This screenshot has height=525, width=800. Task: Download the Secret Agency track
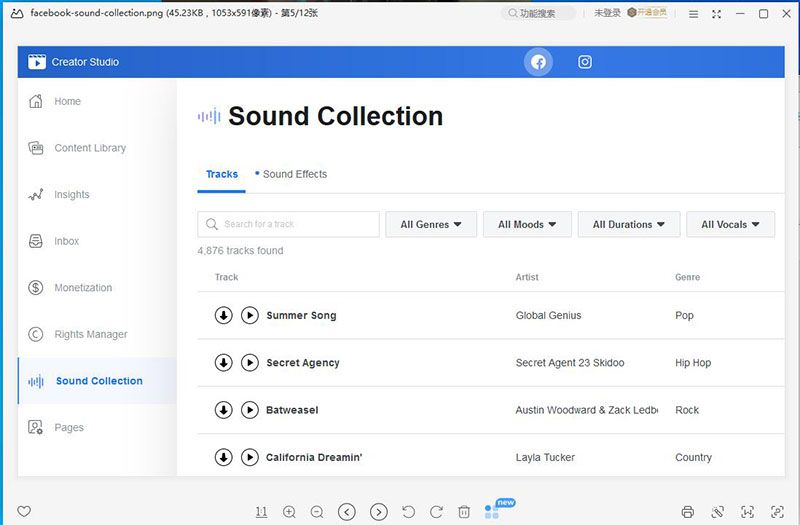(x=223, y=363)
